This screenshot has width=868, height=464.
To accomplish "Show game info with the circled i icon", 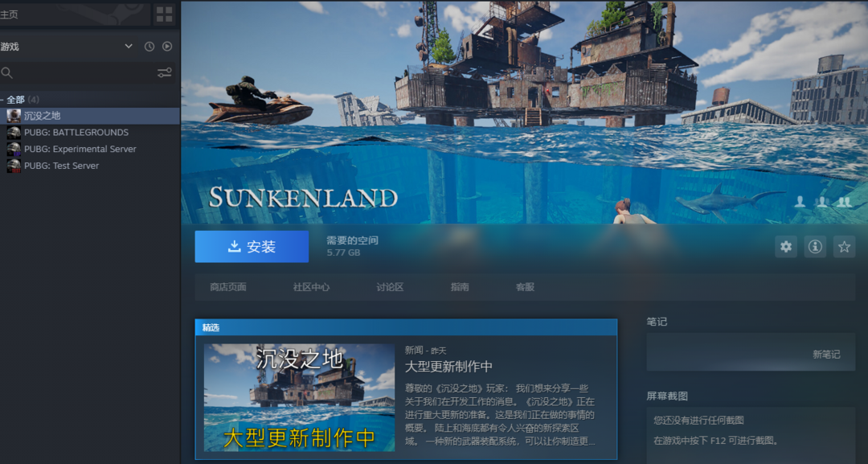I will [x=815, y=247].
